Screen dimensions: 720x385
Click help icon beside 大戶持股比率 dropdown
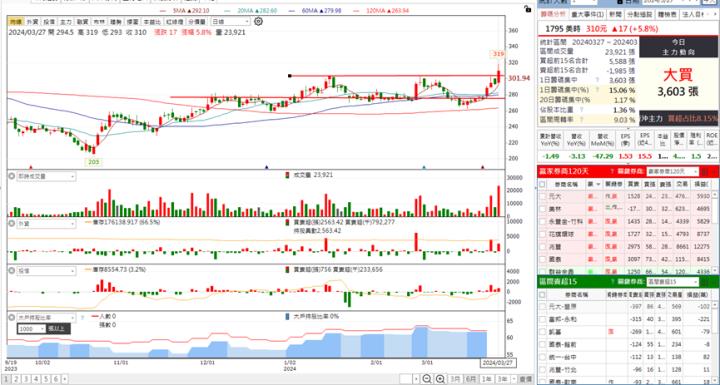click(x=82, y=318)
